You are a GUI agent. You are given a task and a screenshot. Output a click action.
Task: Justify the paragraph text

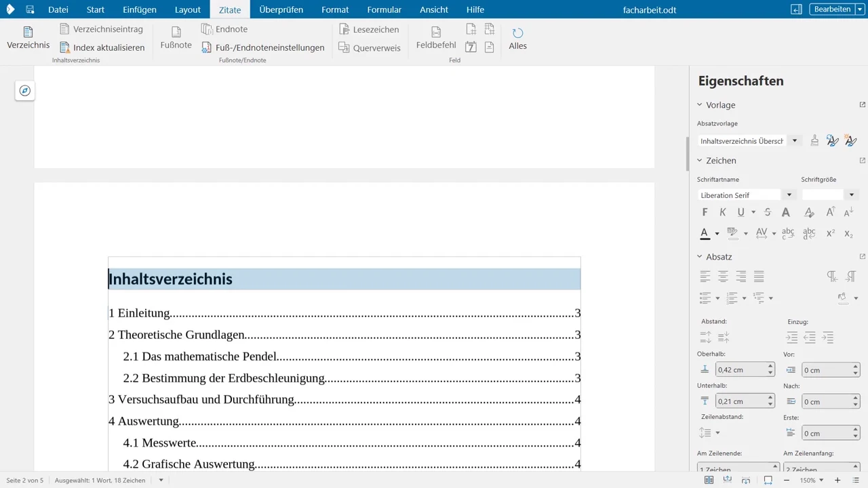(x=759, y=277)
